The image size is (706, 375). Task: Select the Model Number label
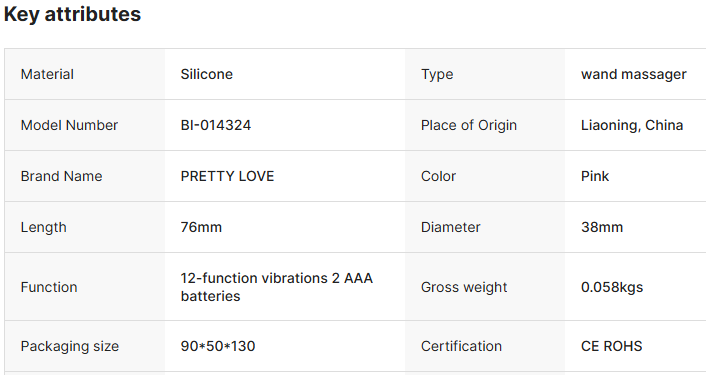point(69,125)
